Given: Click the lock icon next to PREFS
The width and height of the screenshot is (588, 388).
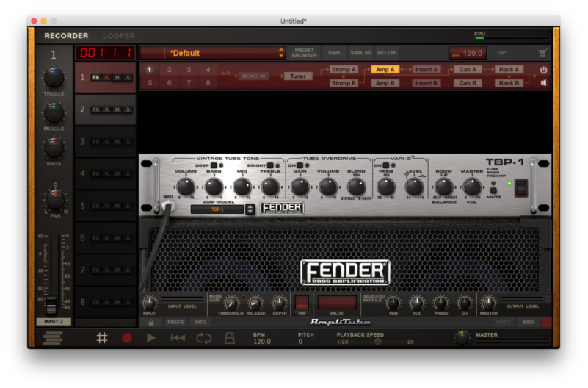Looking at the screenshot, I should click(150, 323).
